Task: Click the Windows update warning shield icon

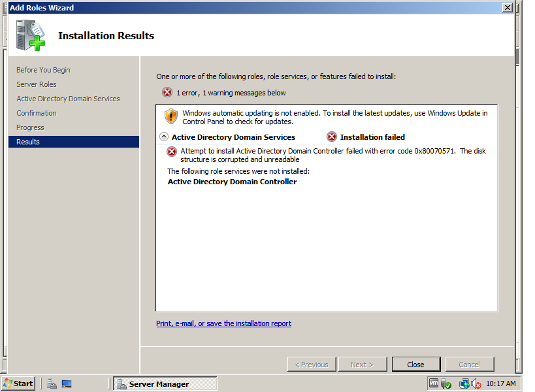Action: click(171, 117)
